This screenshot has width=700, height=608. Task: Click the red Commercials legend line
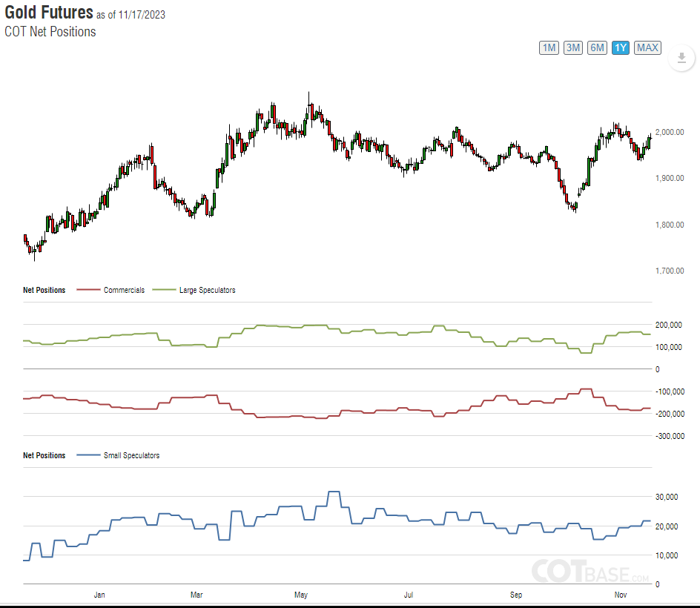click(88, 290)
